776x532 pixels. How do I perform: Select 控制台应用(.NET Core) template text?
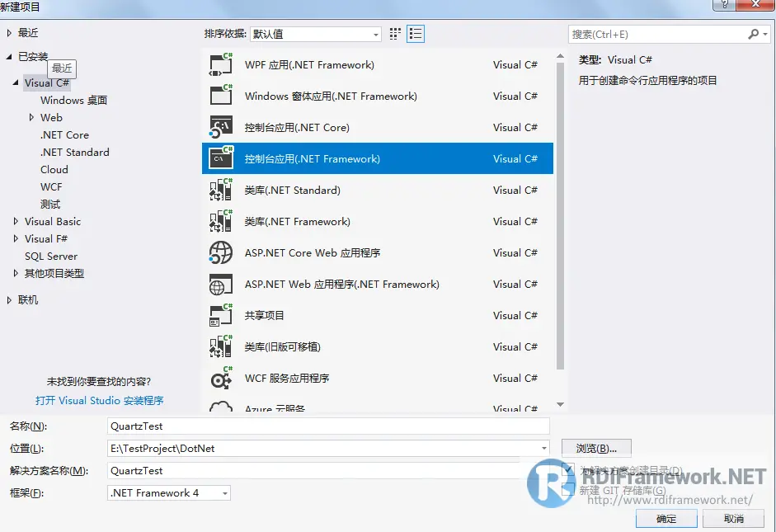click(297, 127)
